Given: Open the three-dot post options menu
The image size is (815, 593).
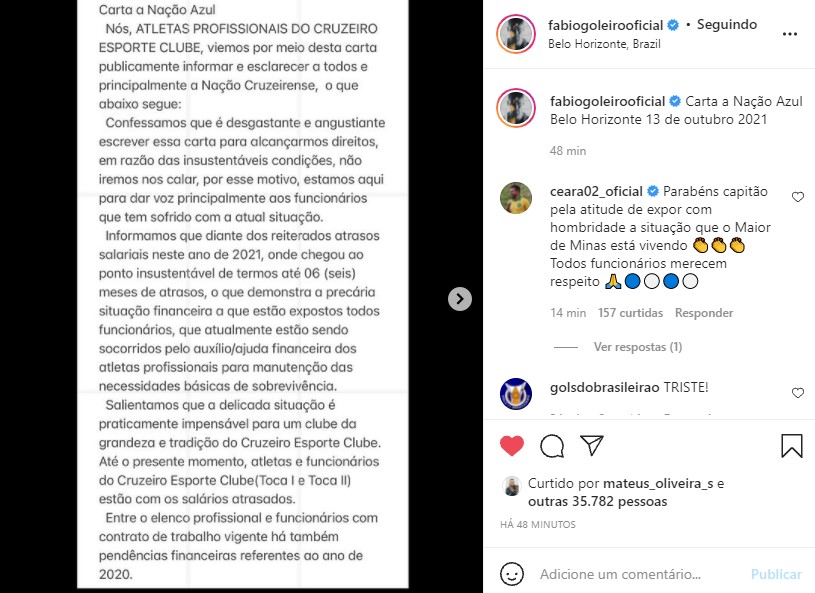Looking at the screenshot, I should (x=790, y=34).
